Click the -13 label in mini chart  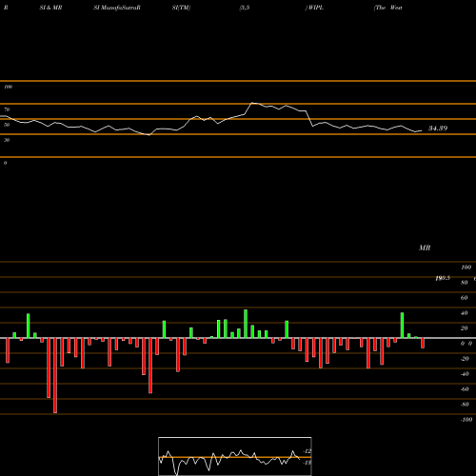click(x=307, y=463)
